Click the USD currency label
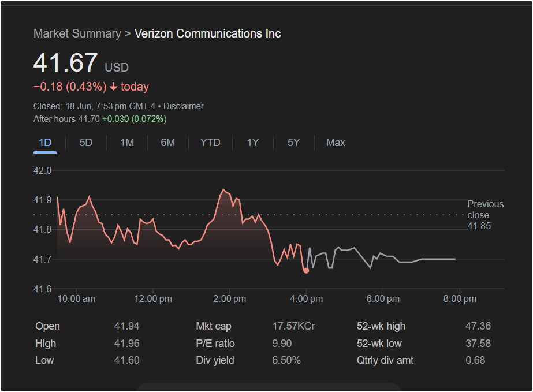533x392 pixels. [117, 68]
